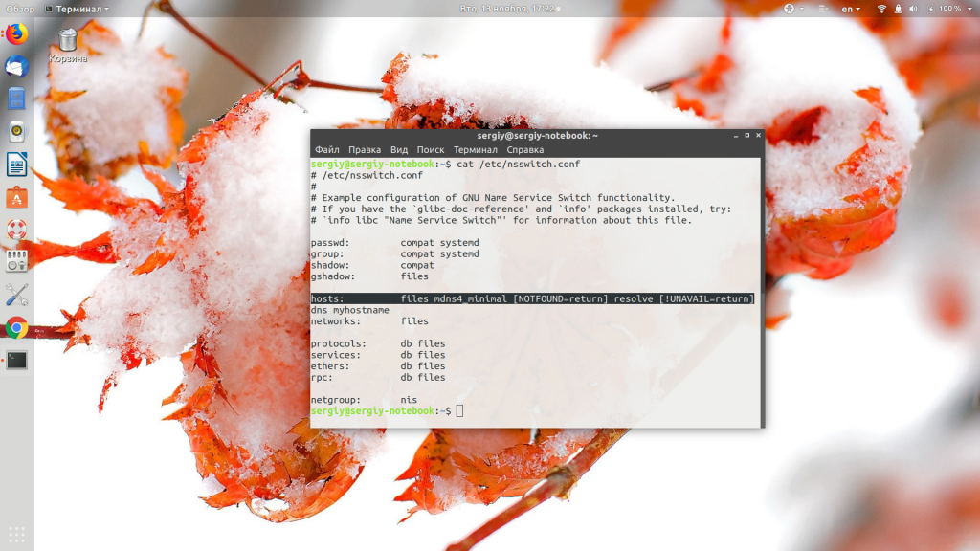
Task: Launch Google Chrome from the dock
Action: point(17,327)
